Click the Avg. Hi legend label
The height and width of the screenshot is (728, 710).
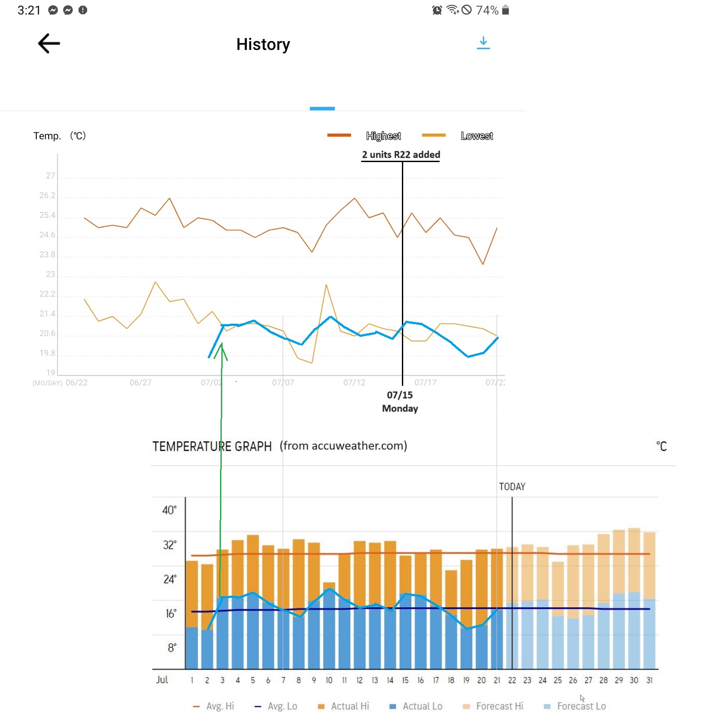[220, 706]
